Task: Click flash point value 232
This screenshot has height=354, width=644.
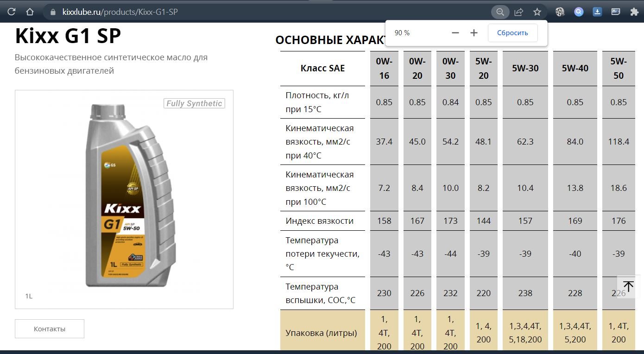Action: pos(450,293)
